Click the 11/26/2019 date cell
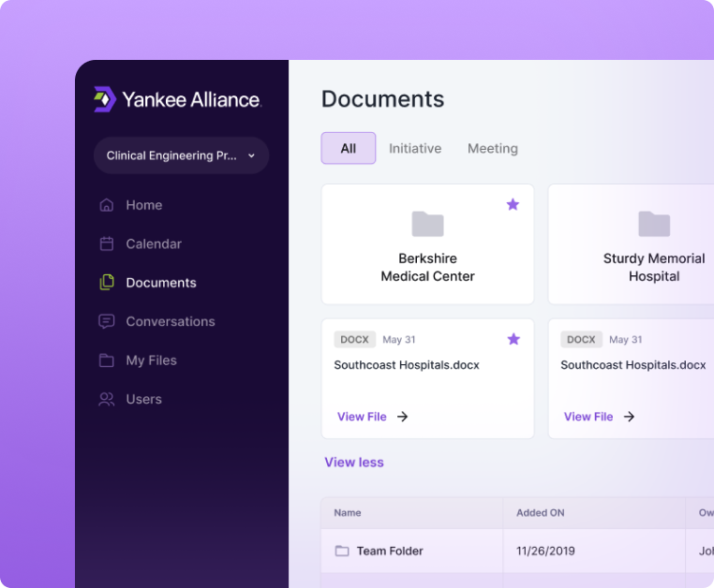 click(545, 551)
